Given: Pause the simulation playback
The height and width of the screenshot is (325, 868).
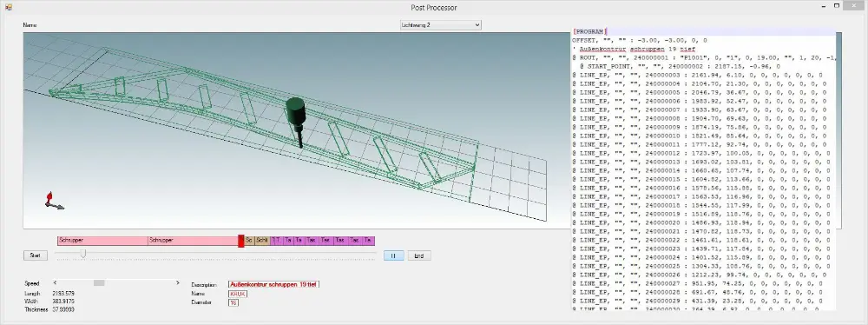Looking at the screenshot, I should point(393,255).
